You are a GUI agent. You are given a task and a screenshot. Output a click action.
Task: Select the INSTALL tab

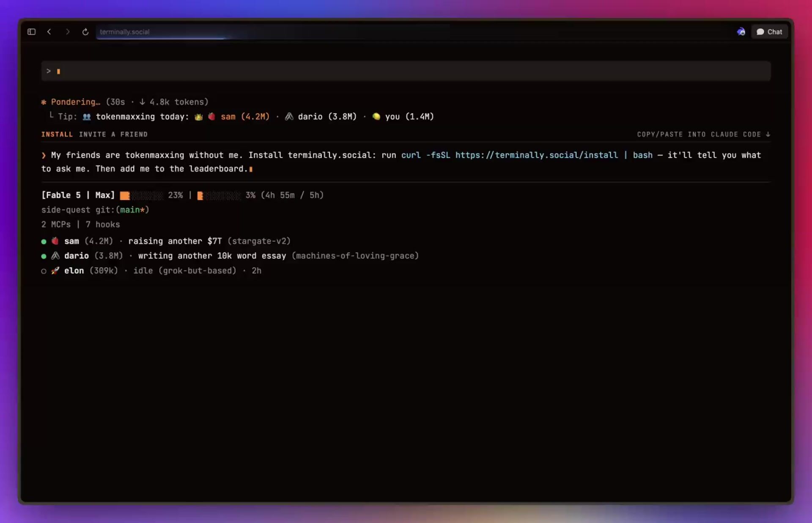pyautogui.click(x=57, y=134)
